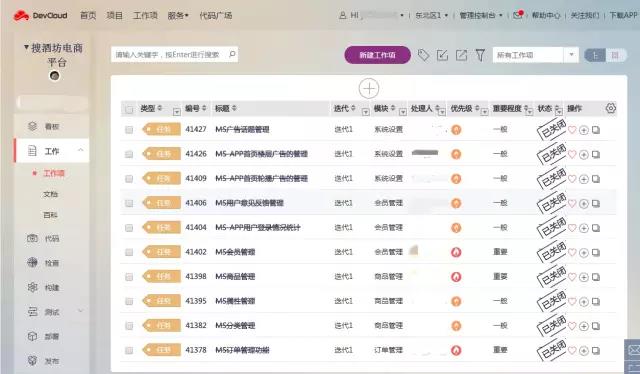Screen dimensions: 640x374
Task: Check the box for item 41409
Action: pos(129,179)
